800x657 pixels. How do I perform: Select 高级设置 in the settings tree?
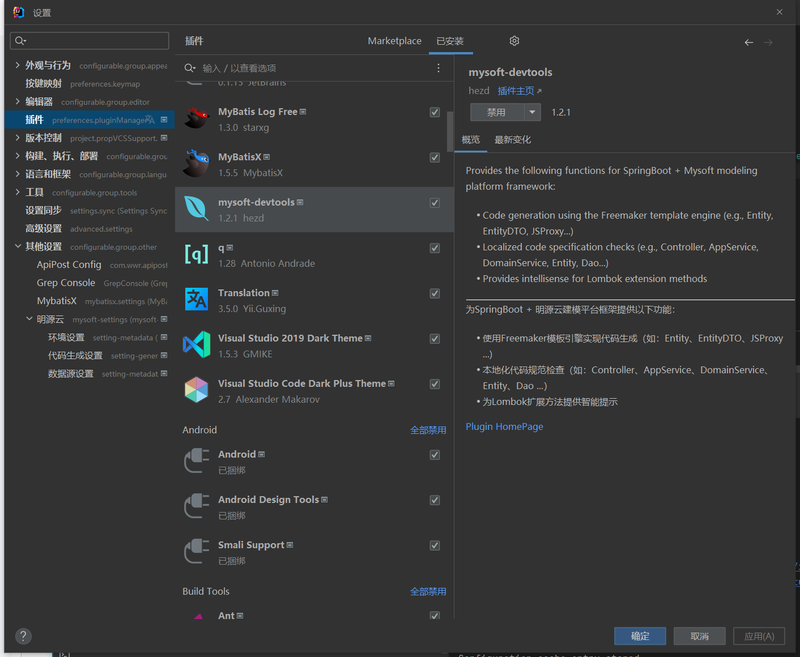click(43, 229)
